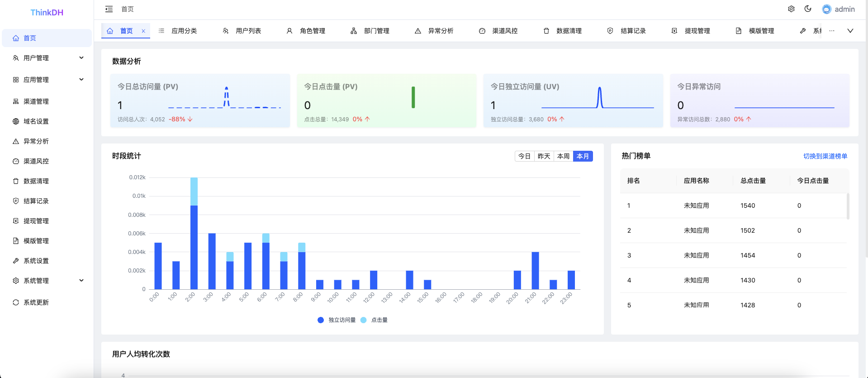Switch to the 结算记录 tab

(x=633, y=31)
